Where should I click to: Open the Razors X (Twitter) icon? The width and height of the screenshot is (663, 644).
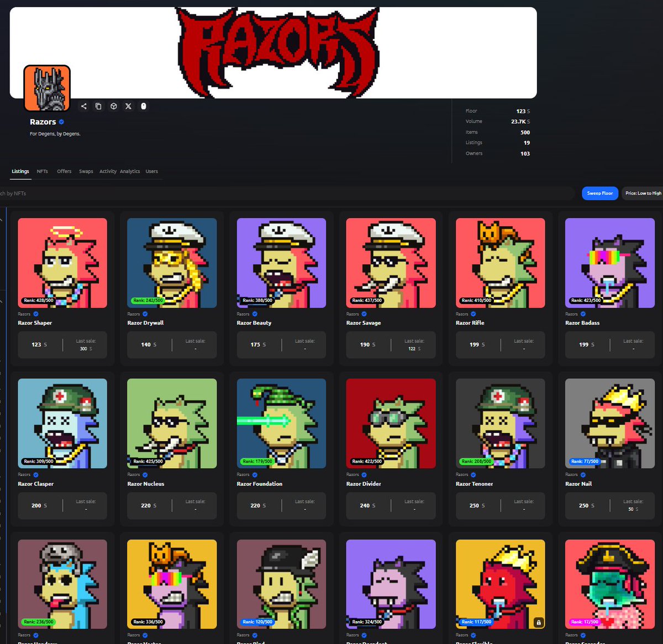point(128,106)
